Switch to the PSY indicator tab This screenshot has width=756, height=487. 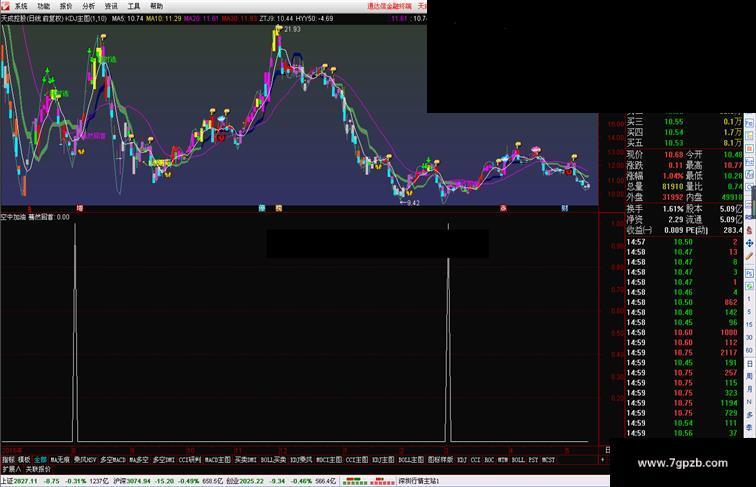(x=533, y=460)
